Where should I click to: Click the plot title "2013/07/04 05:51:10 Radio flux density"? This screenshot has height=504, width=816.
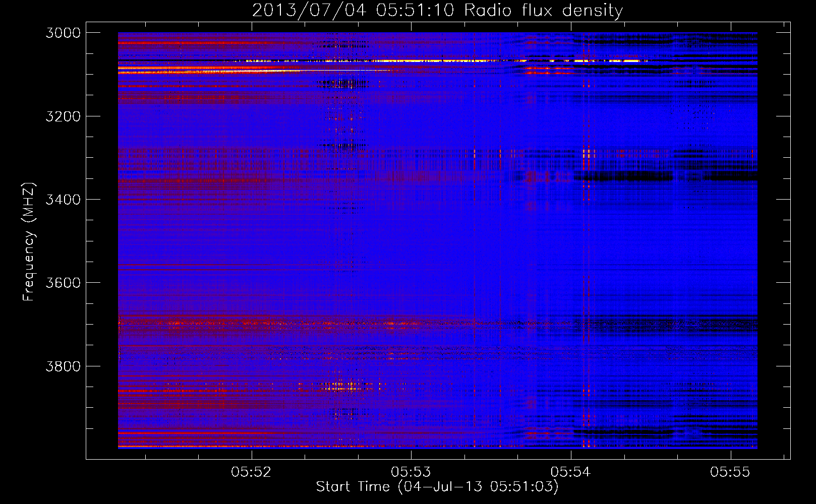point(438,11)
